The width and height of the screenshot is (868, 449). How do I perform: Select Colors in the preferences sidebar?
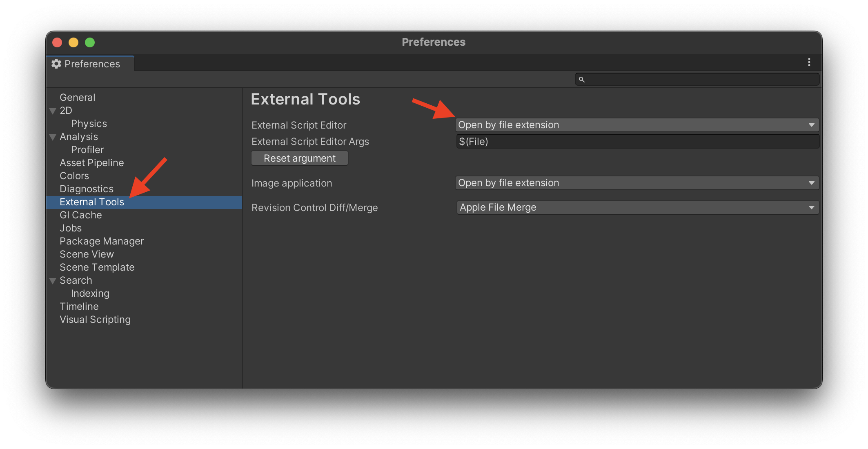74,176
